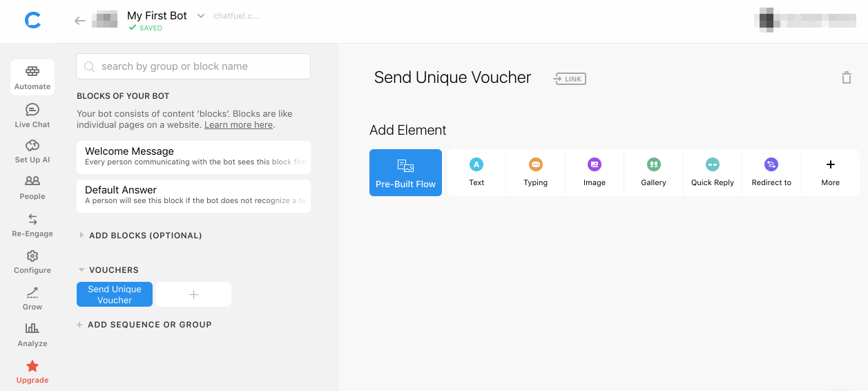Open the People section
Viewport: 868px width, 391px height.
[x=32, y=187]
